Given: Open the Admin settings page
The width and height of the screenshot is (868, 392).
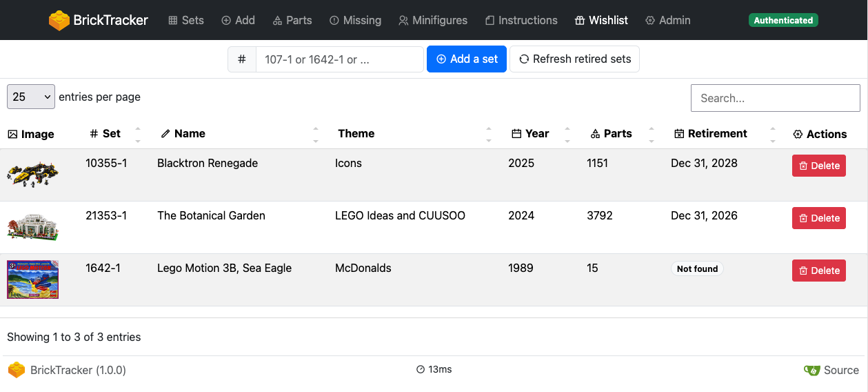Looking at the screenshot, I should coord(667,21).
